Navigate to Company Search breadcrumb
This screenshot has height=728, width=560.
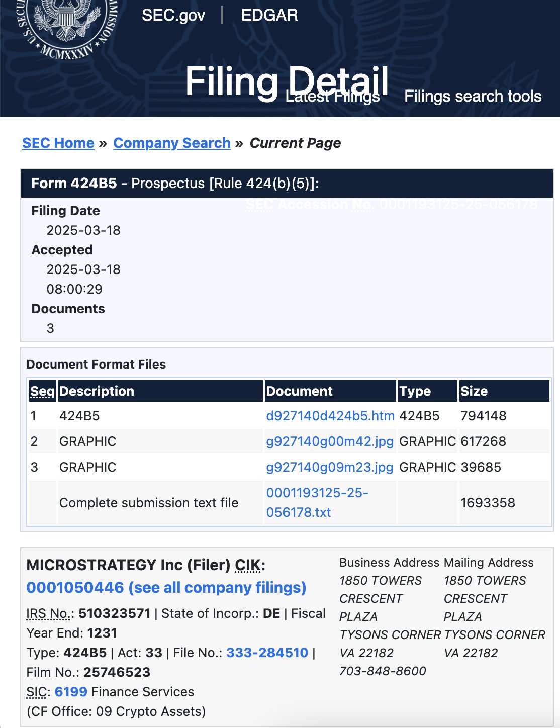(x=172, y=143)
